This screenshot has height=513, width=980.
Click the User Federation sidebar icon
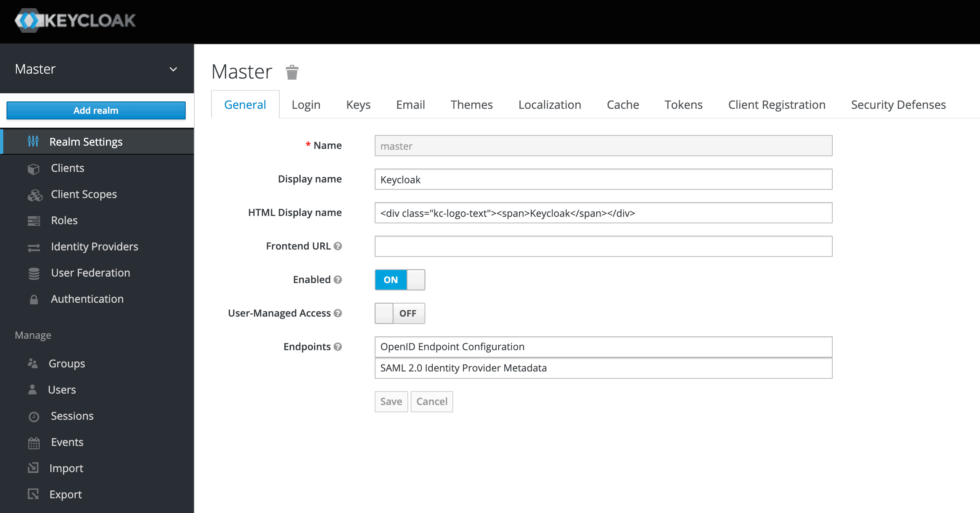(34, 272)
